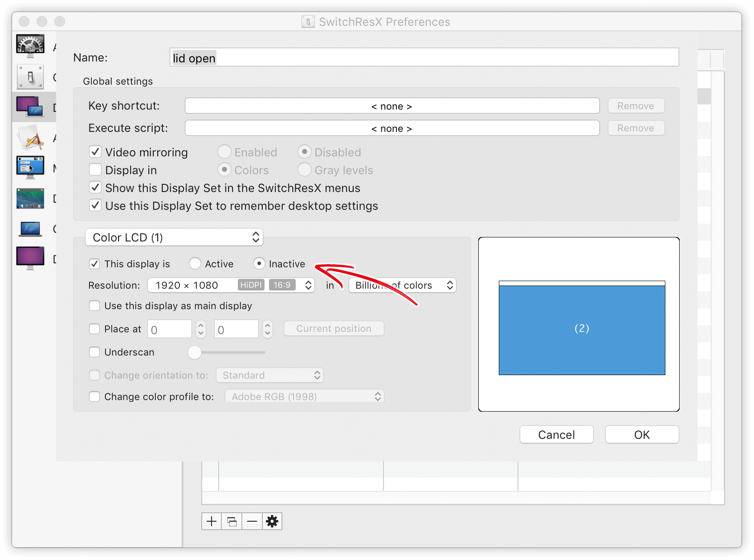
Task: Select blue display (2) in arrangement preview
Action: pos(582,328)
